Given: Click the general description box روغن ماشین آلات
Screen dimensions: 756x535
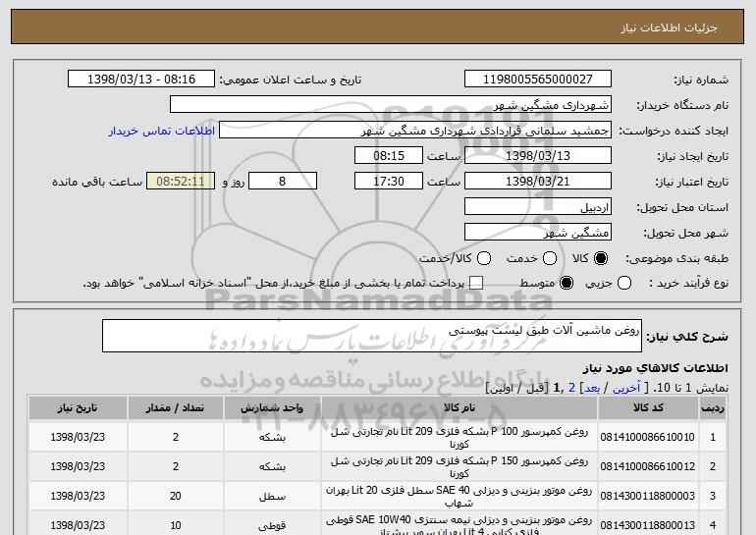Looking at the screenshot, I should pyautogui.click(x=372, y=336).
